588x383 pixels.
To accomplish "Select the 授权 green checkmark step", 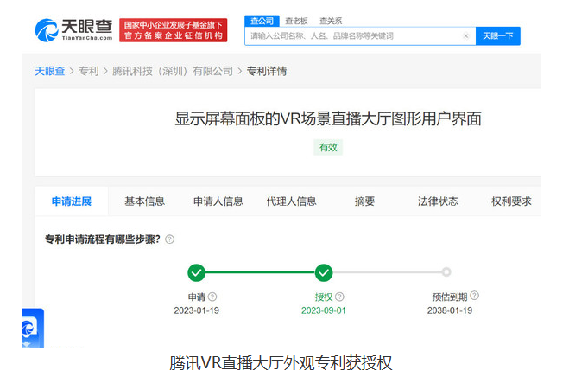I will 324,272.
